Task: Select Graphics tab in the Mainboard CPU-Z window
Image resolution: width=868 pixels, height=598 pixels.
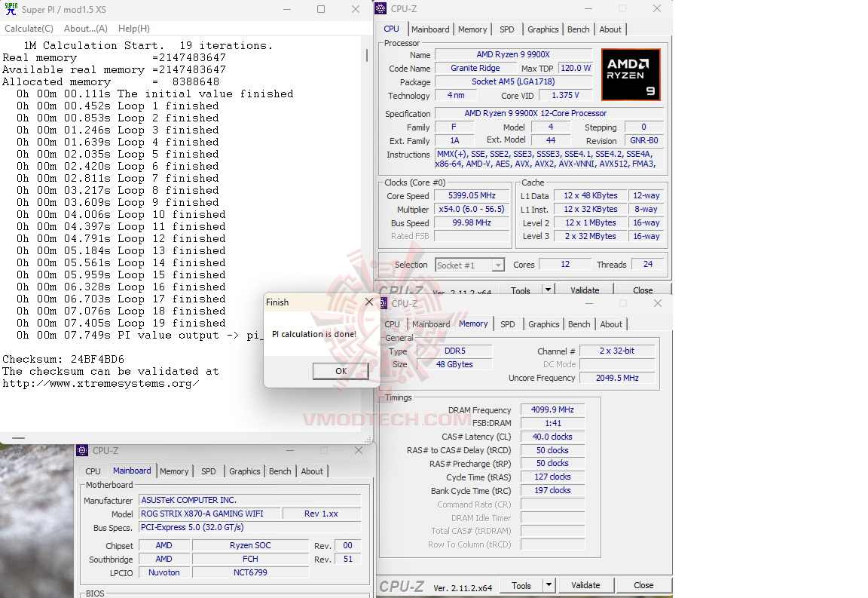Action: (x=244, y=471)
